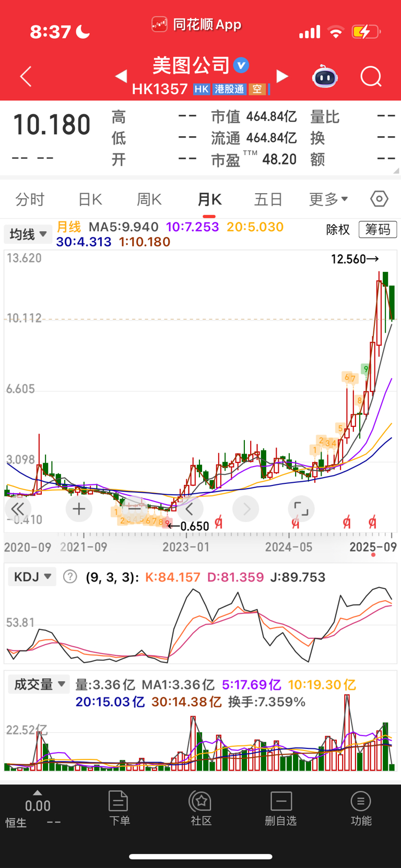
Task: Open KDJ help question mark
Action: [70, 577]
